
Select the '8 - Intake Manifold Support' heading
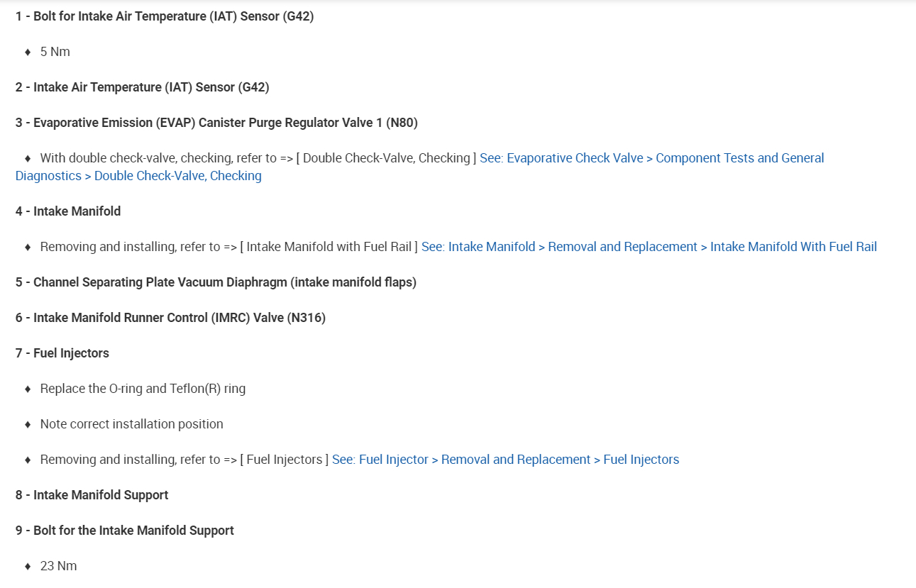tap(92, 495)
